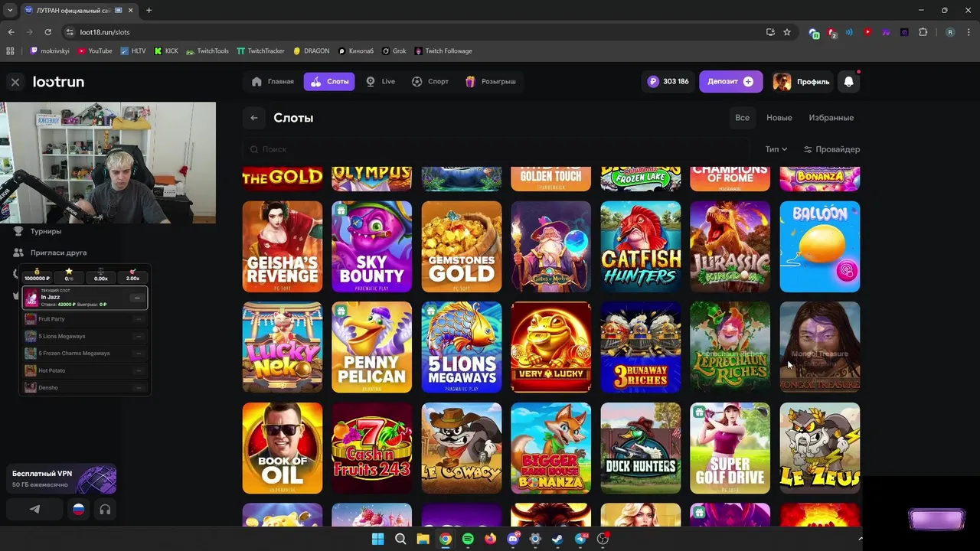Open the HLTV bookmark
This screenshot has width=980, height=551.
133,51
